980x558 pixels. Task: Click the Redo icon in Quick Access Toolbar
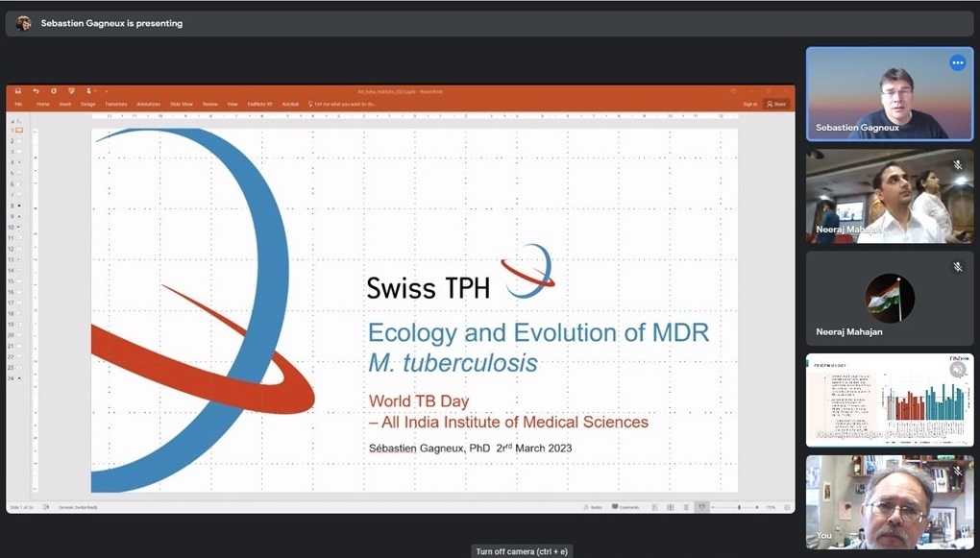54,91
